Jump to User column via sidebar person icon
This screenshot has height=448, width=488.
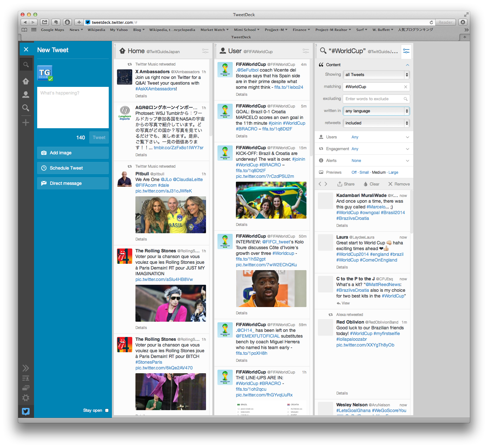tap(26, 94)
